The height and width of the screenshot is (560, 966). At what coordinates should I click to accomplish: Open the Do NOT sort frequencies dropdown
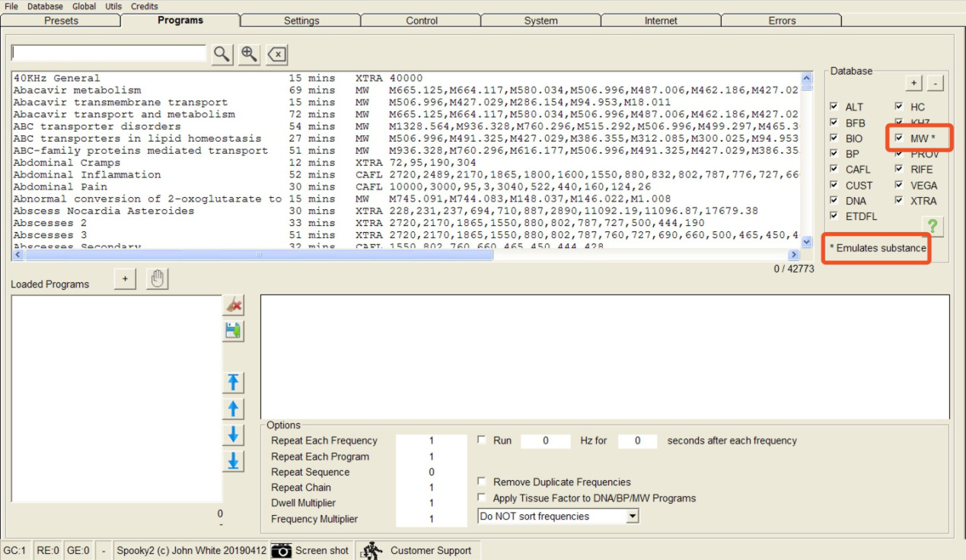tap(558, 517)
